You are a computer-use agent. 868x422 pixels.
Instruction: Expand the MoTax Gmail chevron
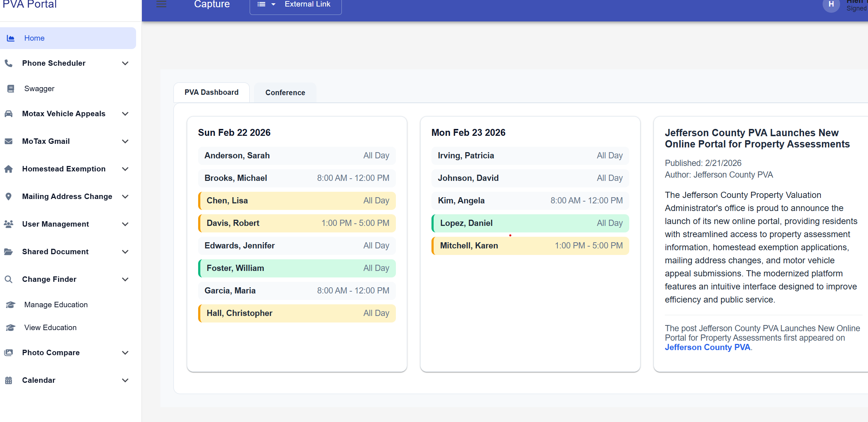click(x=125, y=141)
